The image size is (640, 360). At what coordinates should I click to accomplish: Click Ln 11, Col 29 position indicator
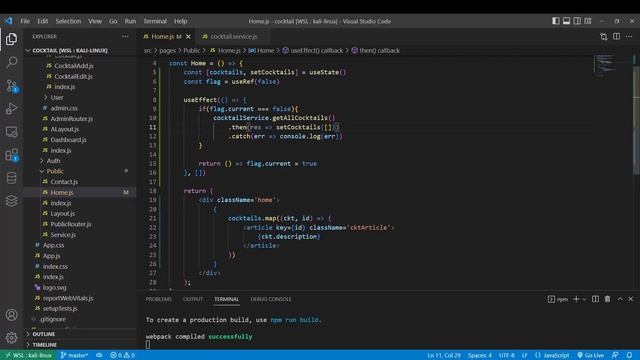pyautogui.click(x=444, y=355)
